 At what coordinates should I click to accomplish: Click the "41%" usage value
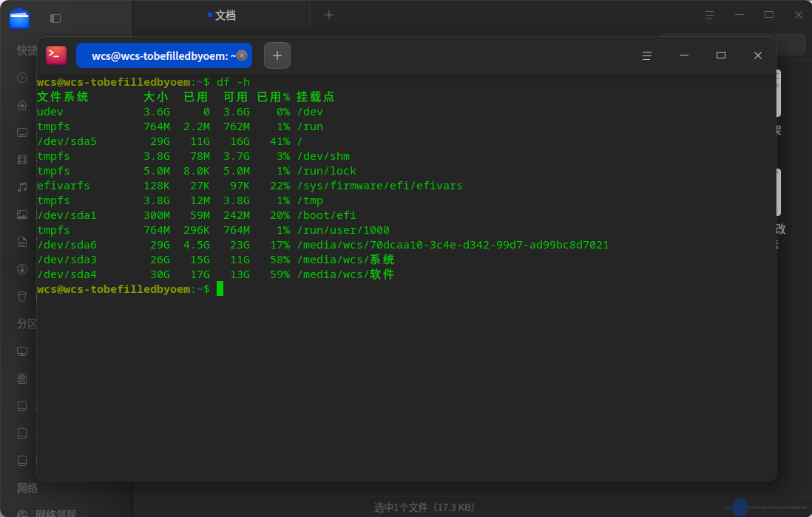coord(280,141)
